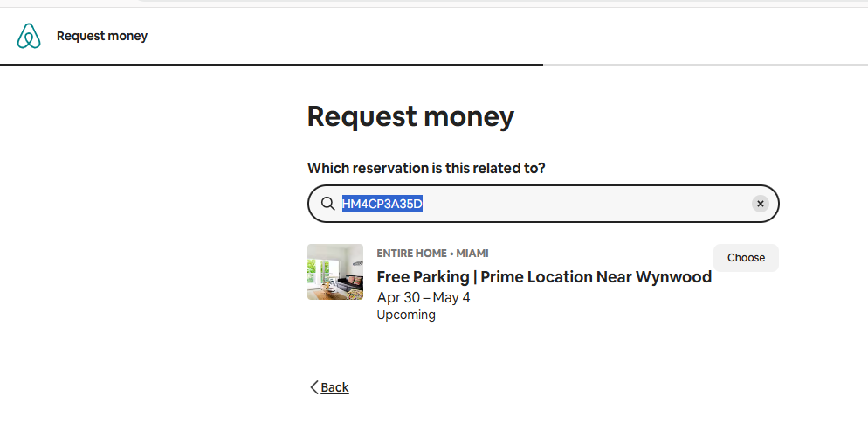
Task: Click the large Request money page heading
Action: pyautogui.click(x=410, y=116)
